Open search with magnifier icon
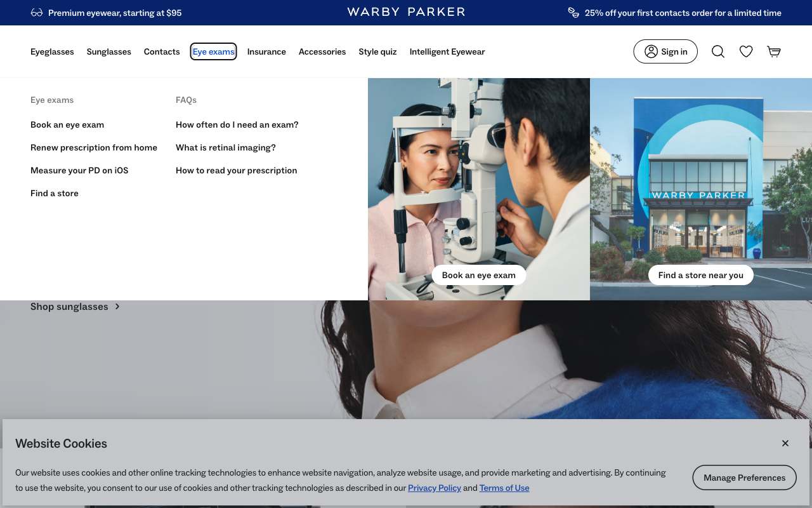This screenshot has width=812, height=508. [x=718, y=51]
